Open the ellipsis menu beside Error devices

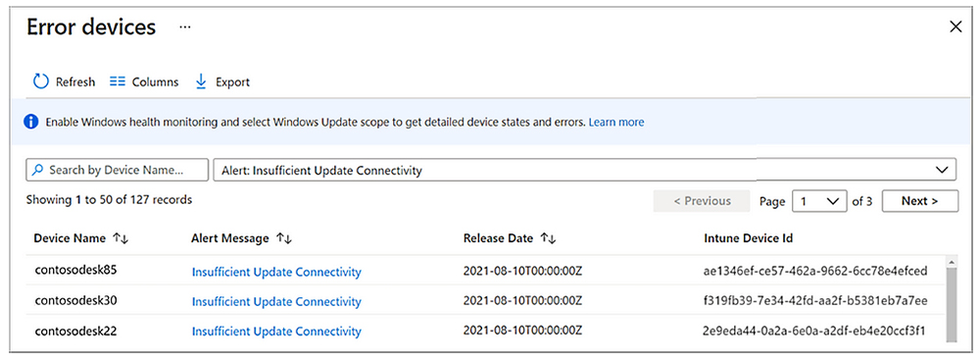[x=184, y=27]
